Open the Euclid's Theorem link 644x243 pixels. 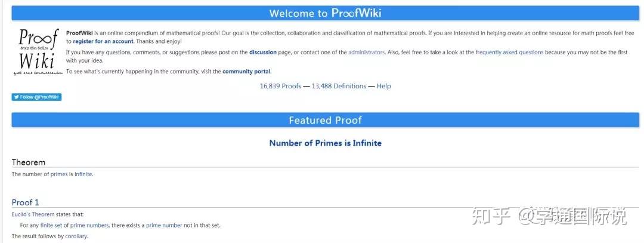tap(33, 214)
